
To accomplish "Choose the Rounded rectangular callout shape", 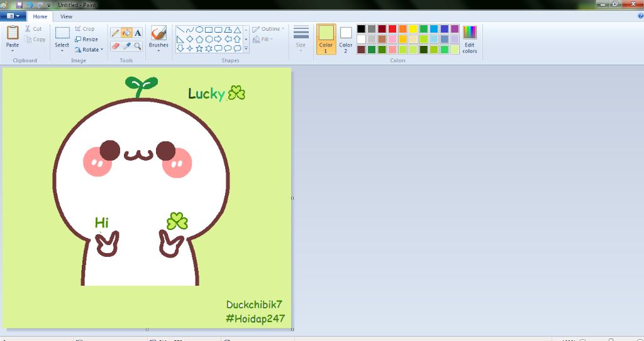I will (218, 48).
